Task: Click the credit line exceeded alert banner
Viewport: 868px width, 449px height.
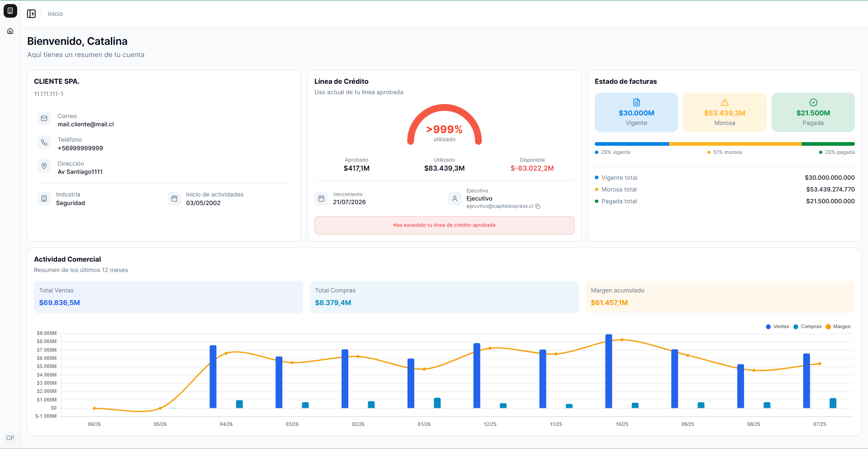Action: (x=444, y=225)
